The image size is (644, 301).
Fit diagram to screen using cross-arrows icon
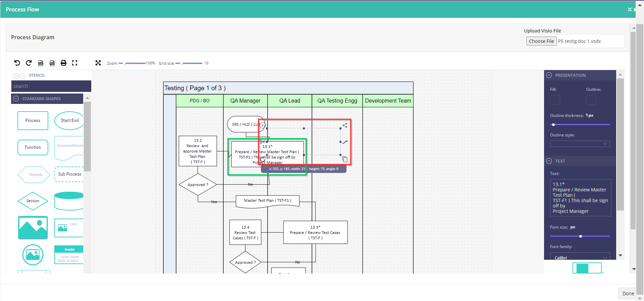coord(98,63)
